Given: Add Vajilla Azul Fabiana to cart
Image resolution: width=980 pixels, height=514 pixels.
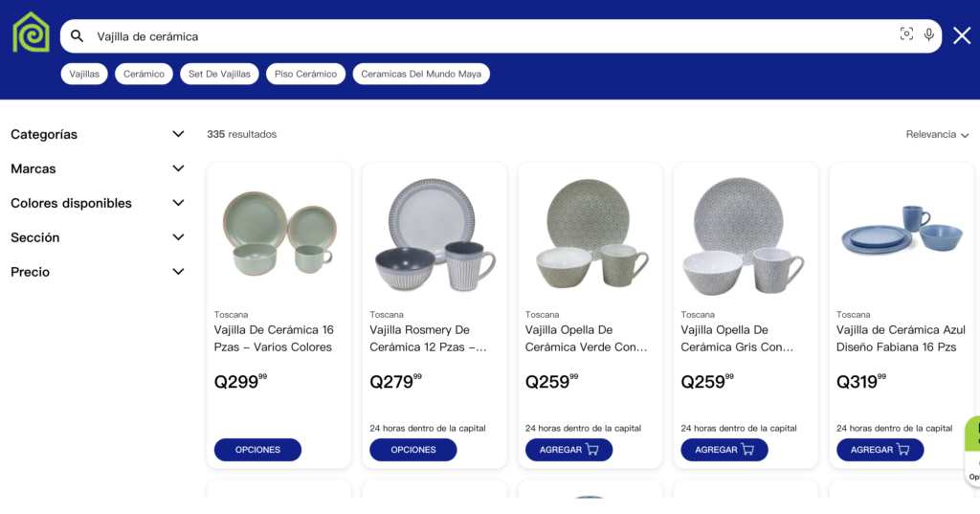Looking at the screenshot, I should point(880,450).
